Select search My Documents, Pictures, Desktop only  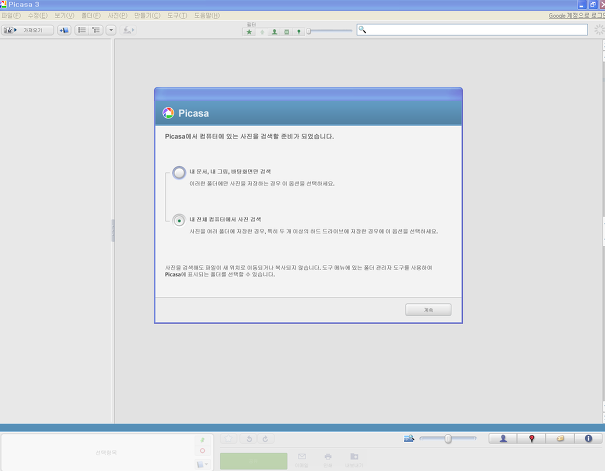coord(179,172)
